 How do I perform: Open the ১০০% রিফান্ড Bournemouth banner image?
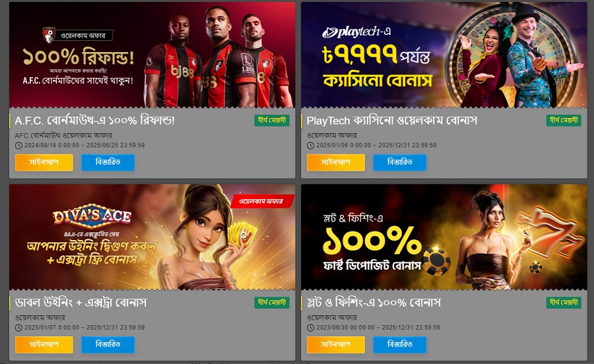click(x=152, y=55)
